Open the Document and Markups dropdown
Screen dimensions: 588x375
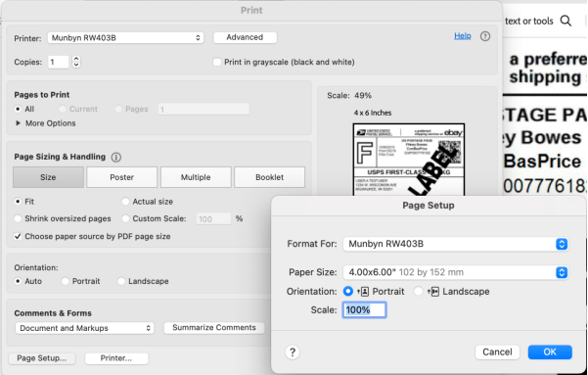point(84,328)
